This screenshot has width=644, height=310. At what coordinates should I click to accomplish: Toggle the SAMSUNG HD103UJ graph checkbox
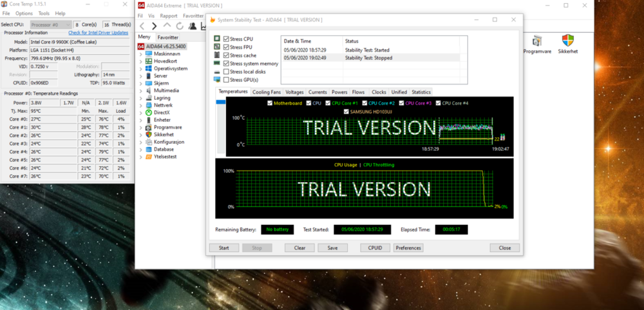[346, 111]
